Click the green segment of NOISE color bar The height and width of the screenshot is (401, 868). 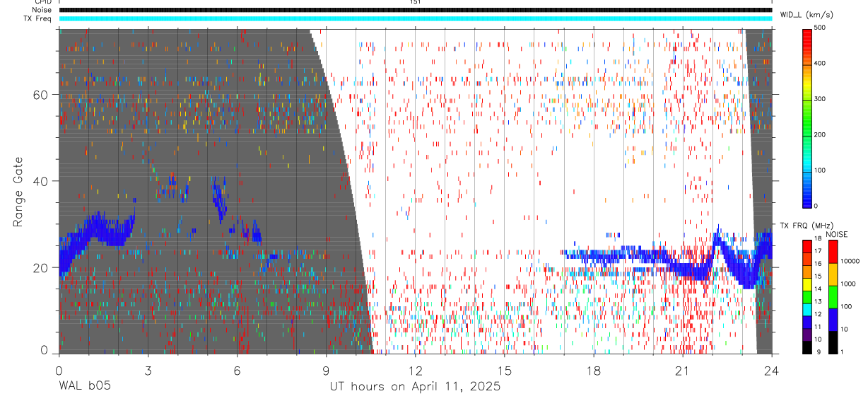click(x=832, y=296)
